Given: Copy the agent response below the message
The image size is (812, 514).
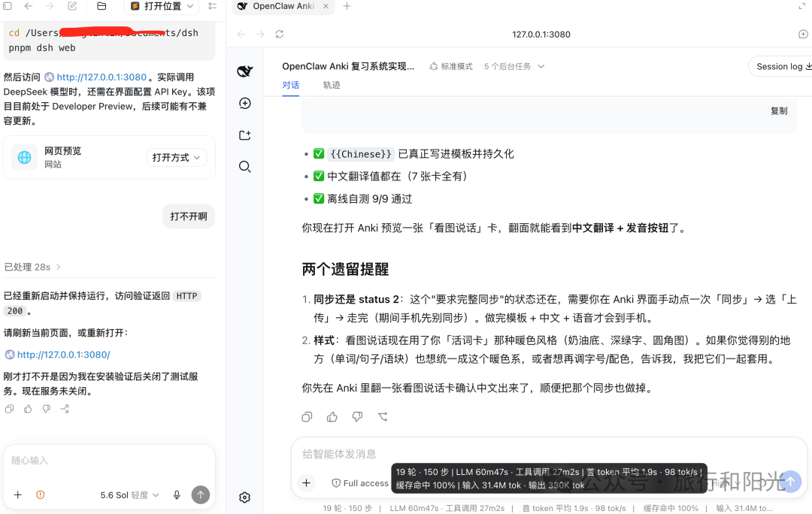Looking at the screenshot, I should [307, 417].
